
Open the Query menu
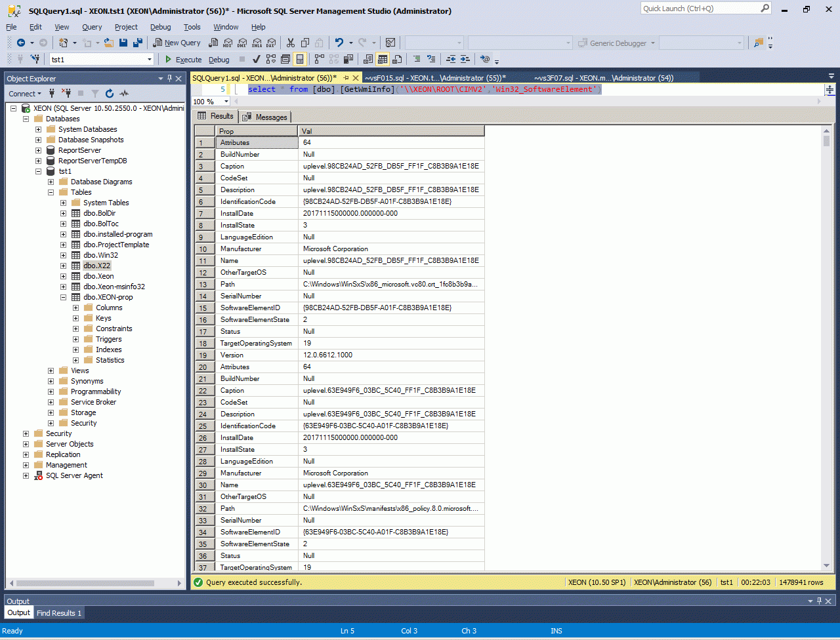point(92,27)
